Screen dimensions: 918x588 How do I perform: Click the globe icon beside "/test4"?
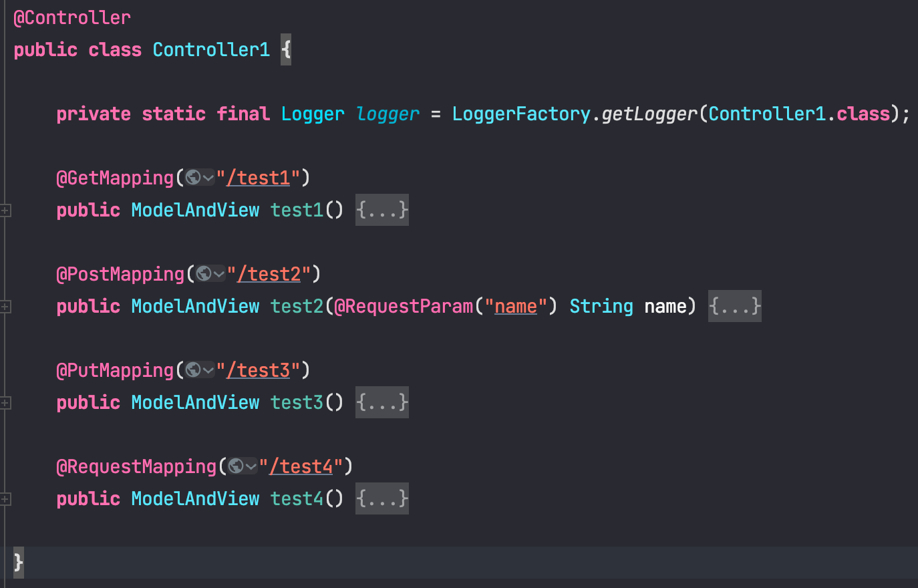(236, 466)
